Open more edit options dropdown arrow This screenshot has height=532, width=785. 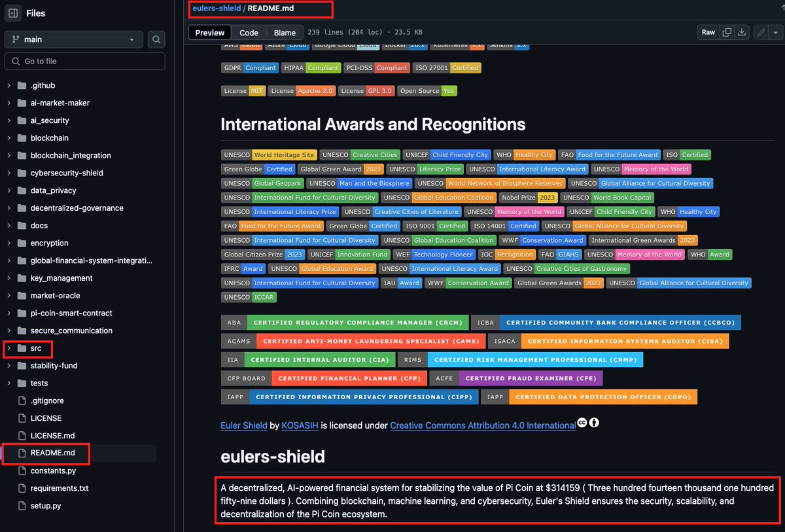(x=775, y=32)
